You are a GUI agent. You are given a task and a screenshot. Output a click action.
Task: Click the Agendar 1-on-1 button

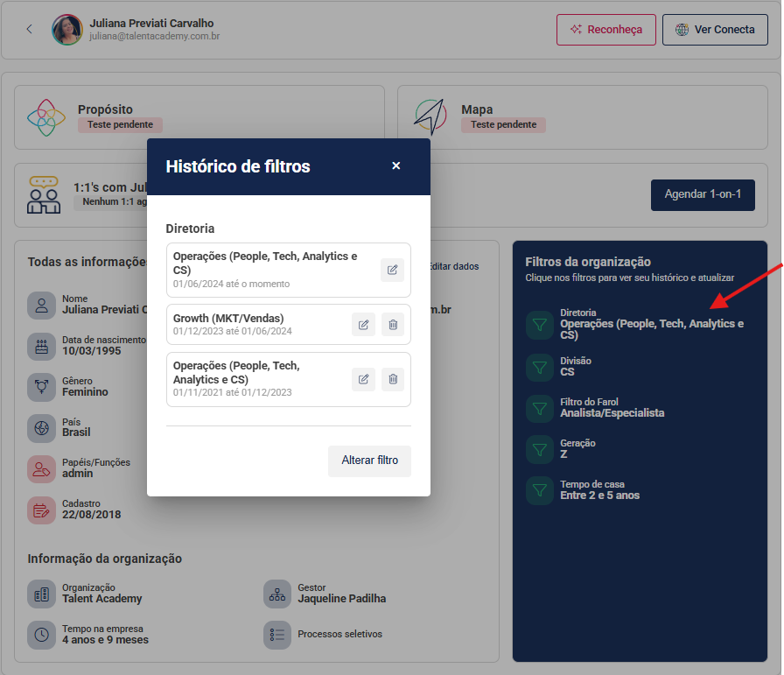click(x=703, y=194)
